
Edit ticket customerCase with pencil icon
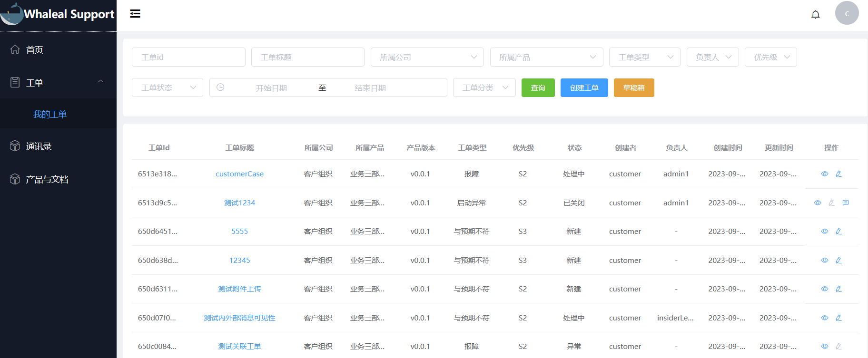point(838,174)
